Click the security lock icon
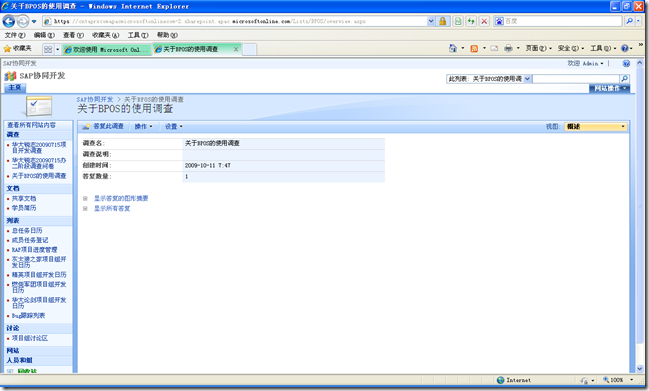649x391 pixels. pyautogui.click(x=442, y=21)
